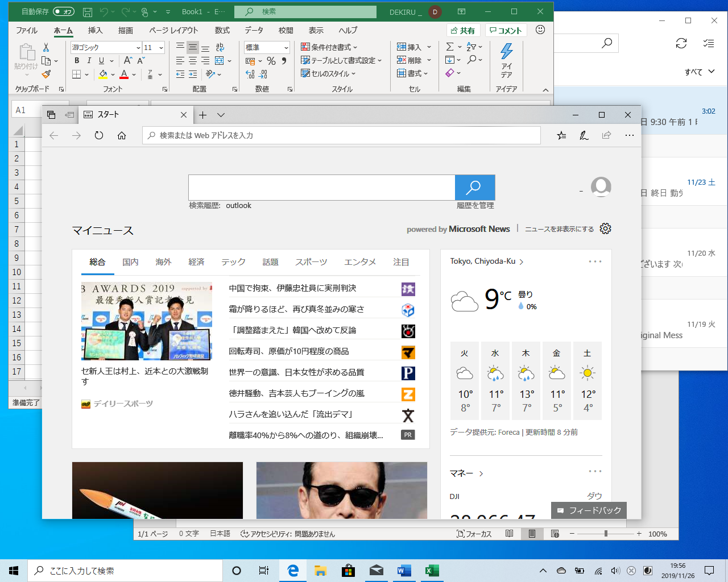This screenshot has width=728, height=582.
Task: Open a new tab in Edge with plus
Action: coord(202,115)
